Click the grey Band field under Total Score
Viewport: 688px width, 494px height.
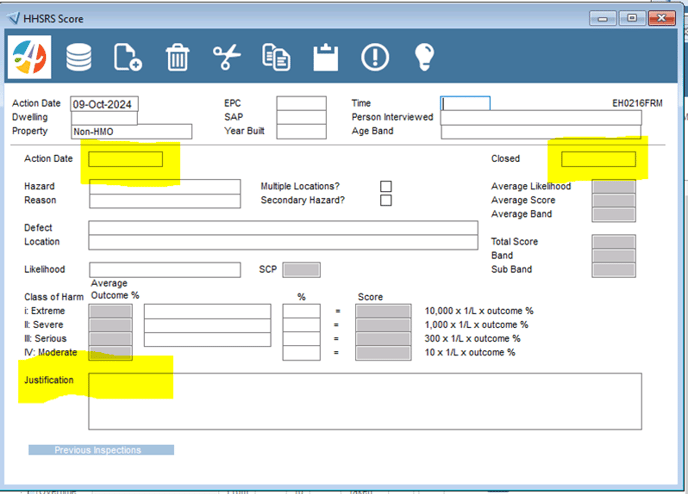click(x=614, y=256)
